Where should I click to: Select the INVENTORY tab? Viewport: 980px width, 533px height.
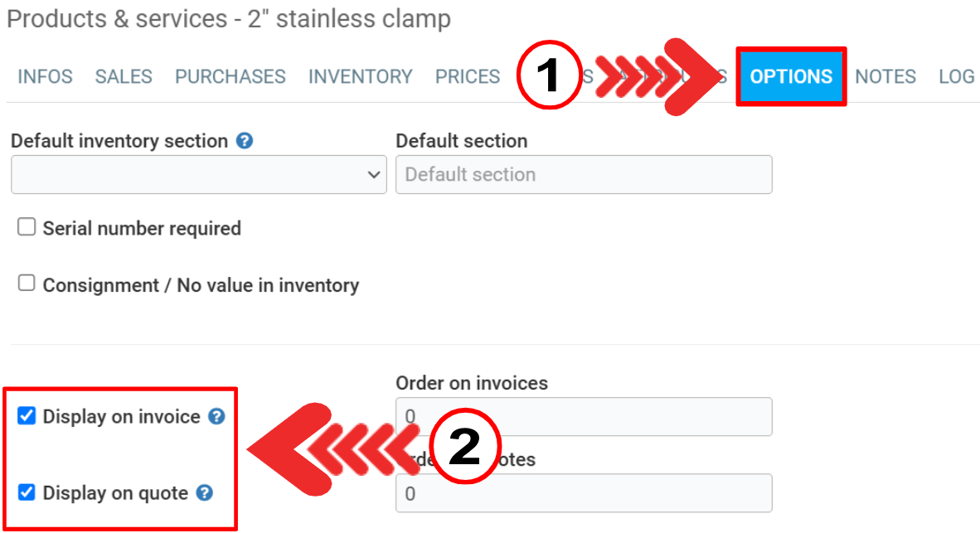(x=360, y=77)
